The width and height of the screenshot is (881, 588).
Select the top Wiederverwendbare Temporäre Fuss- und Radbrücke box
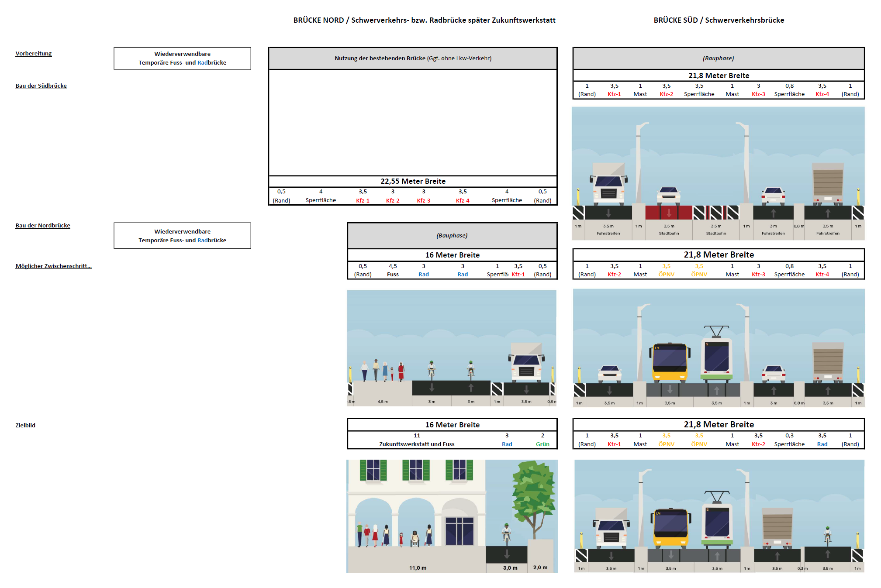[x=182, y=58]
